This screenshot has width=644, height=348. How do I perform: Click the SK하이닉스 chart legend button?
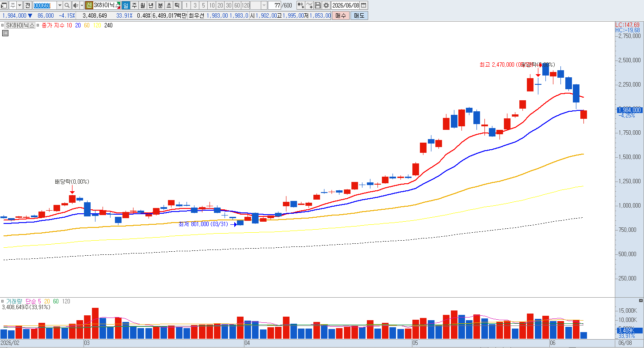[x=20, y=25]
